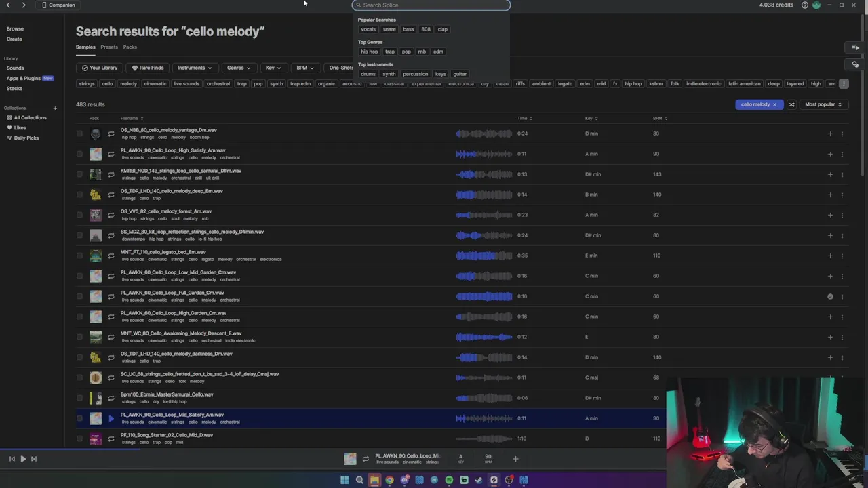Check the box for KMRBI_NGD_143_strings_loop_cello_samurai row
The width and height of the screenshot is (868, 488).
pos(80,174)
